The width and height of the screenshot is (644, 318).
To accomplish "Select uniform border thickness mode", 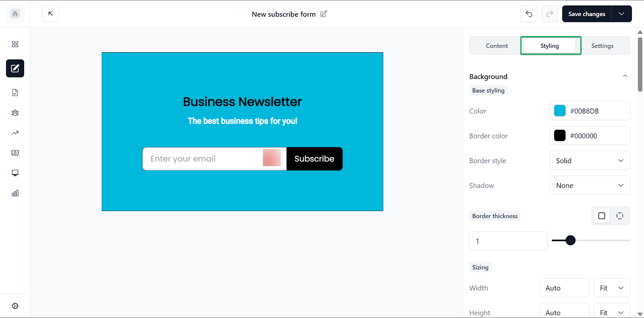I will click(602, 215).
